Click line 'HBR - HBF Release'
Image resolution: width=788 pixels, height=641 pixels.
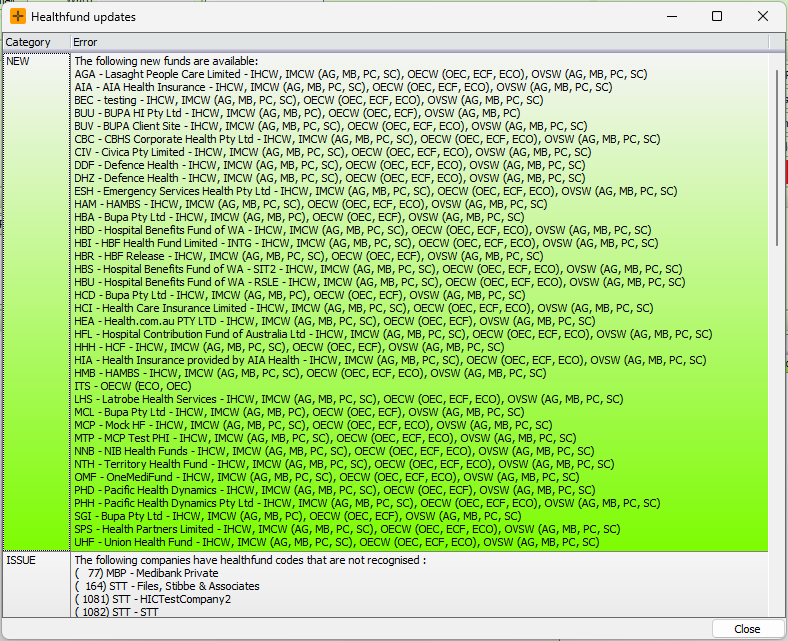pos(309,256)
